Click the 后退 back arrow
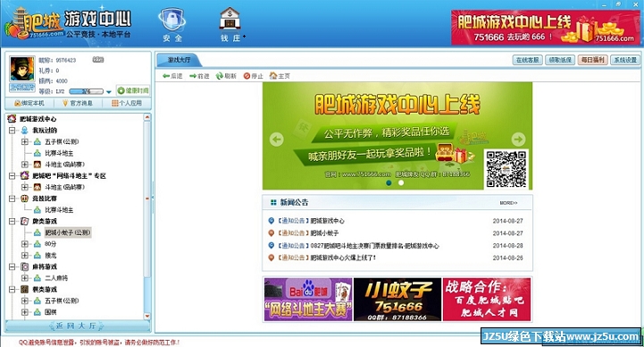 coord(172,76)
